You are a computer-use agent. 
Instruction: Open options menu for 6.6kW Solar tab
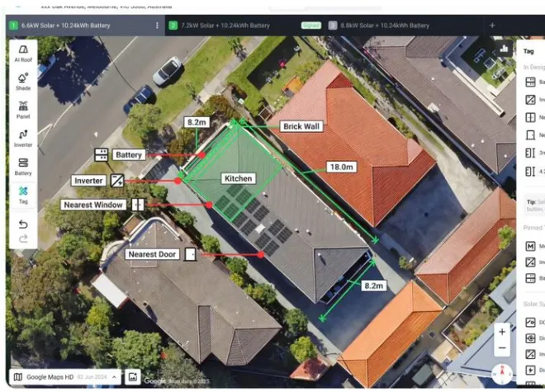point(157,26)
